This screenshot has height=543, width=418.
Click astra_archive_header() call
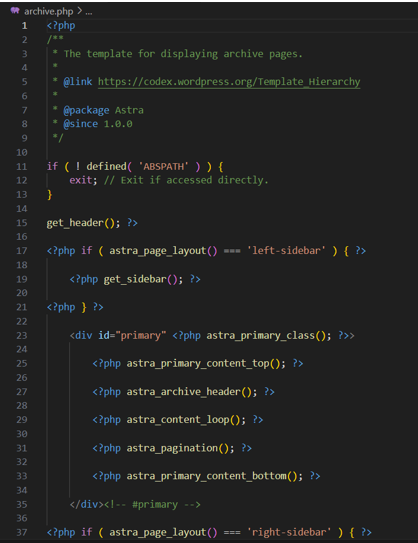pyautogui.click(x=189, y=392)
